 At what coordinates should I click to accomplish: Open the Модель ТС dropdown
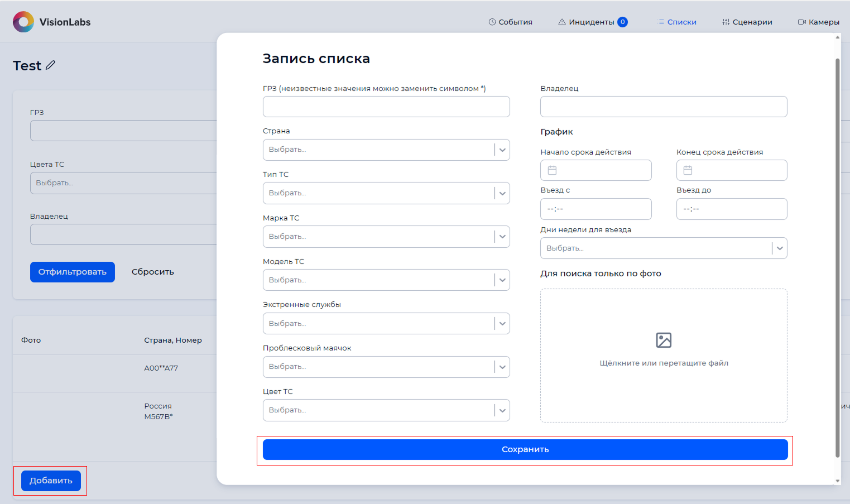click(386, 280)
